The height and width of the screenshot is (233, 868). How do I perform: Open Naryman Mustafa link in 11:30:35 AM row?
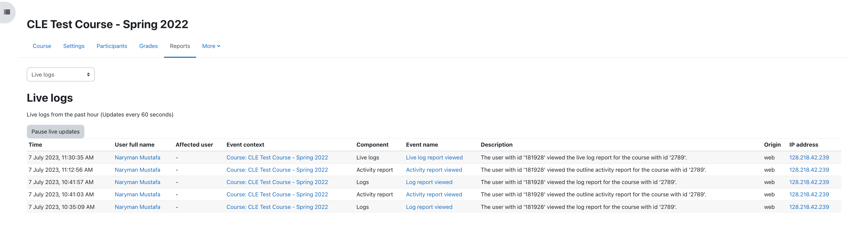coord(137,158)
